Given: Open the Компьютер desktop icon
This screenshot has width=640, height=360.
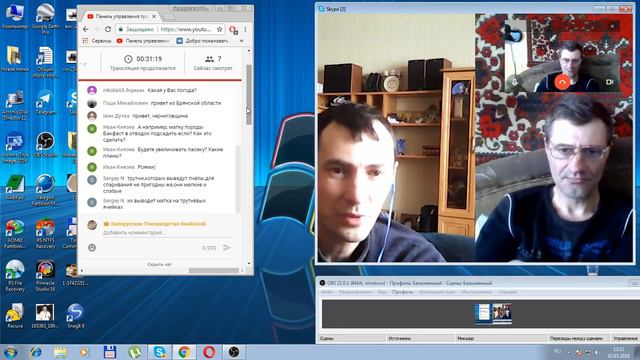Looking at the screenshot, I should tap(15, 17).
